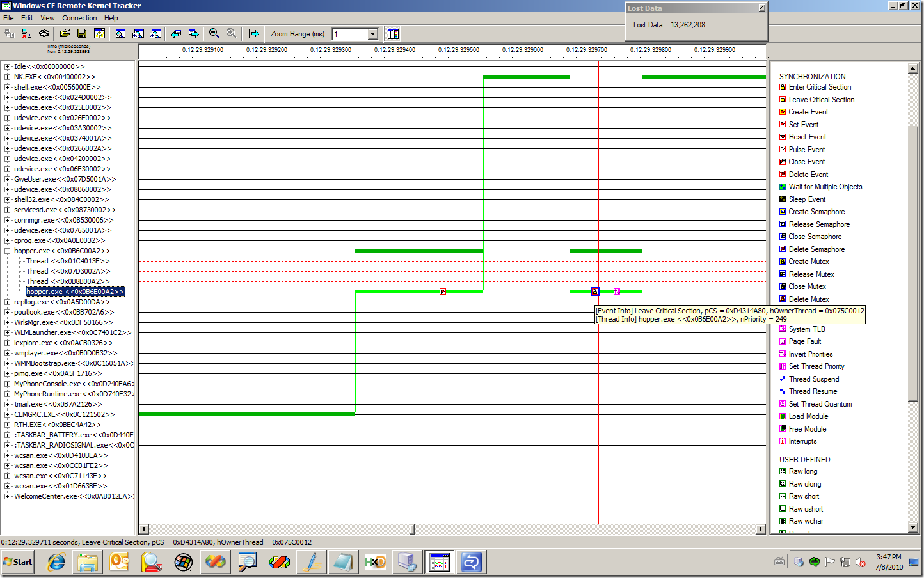Select the poutlook.exe process row
This screenshot has height=578, width=924.
(x=64, y=312)
